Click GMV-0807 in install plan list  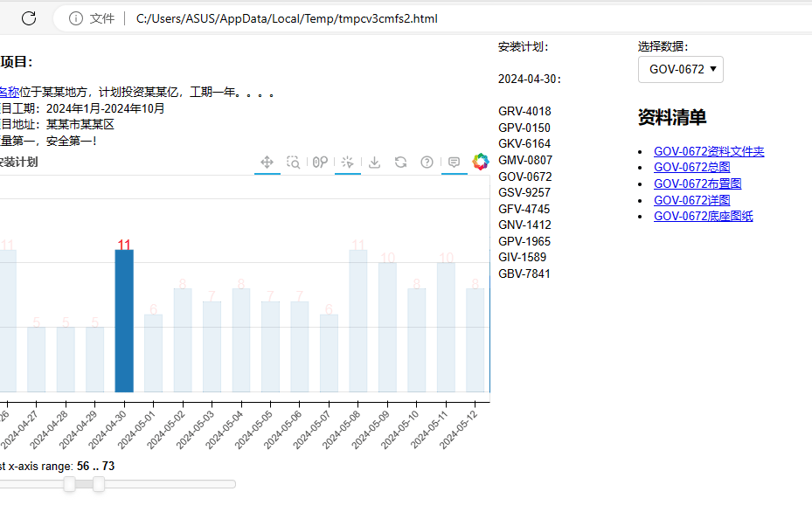coord(525,160)
